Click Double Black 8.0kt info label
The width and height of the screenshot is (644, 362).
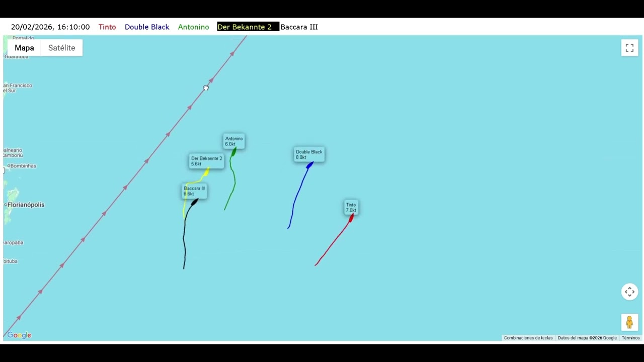point(309,154)
